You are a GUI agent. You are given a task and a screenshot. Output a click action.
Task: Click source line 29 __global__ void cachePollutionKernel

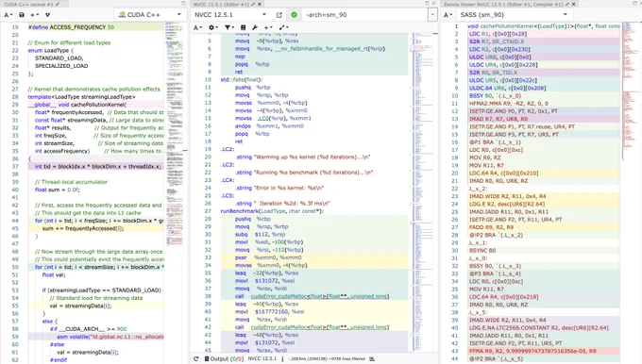point(95,105)
